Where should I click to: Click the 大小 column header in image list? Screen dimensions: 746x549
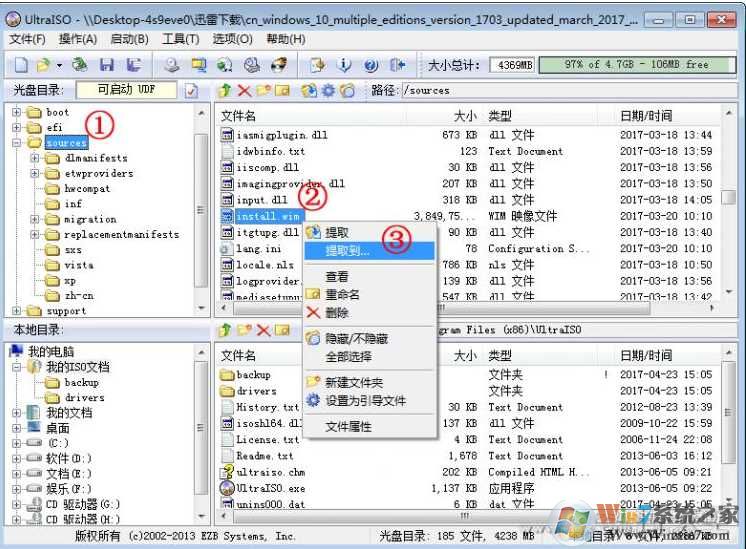click(464, 116)
